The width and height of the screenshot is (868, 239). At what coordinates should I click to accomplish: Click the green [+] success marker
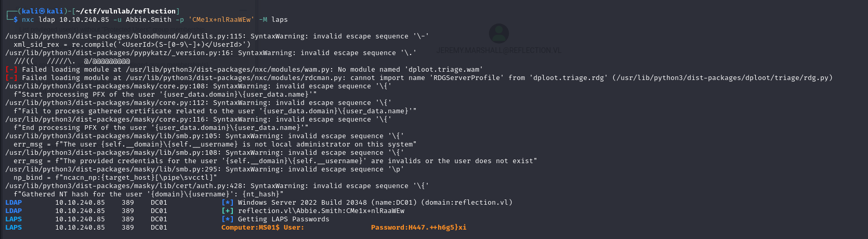tap(228, 210)
